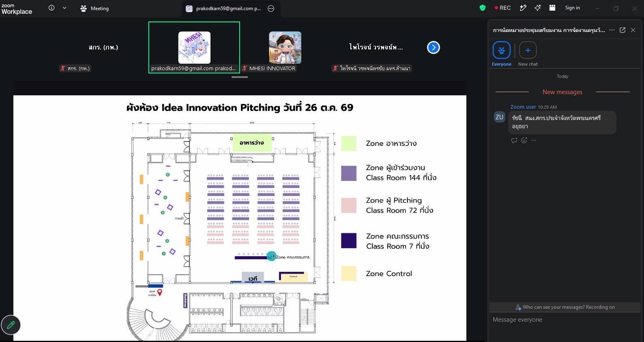Reply to the Zoom user message
The image size is (644, 342).
[514, 140]
